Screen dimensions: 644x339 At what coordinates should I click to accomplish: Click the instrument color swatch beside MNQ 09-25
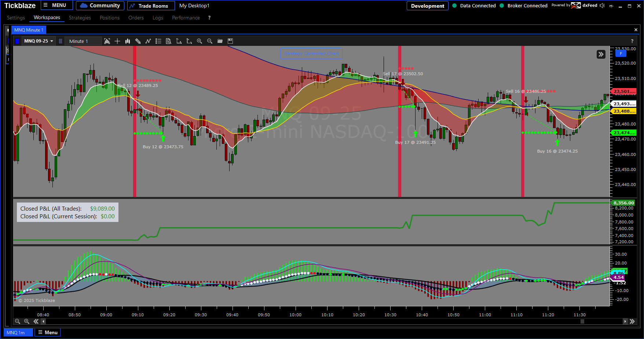click(x=17, y=41)
